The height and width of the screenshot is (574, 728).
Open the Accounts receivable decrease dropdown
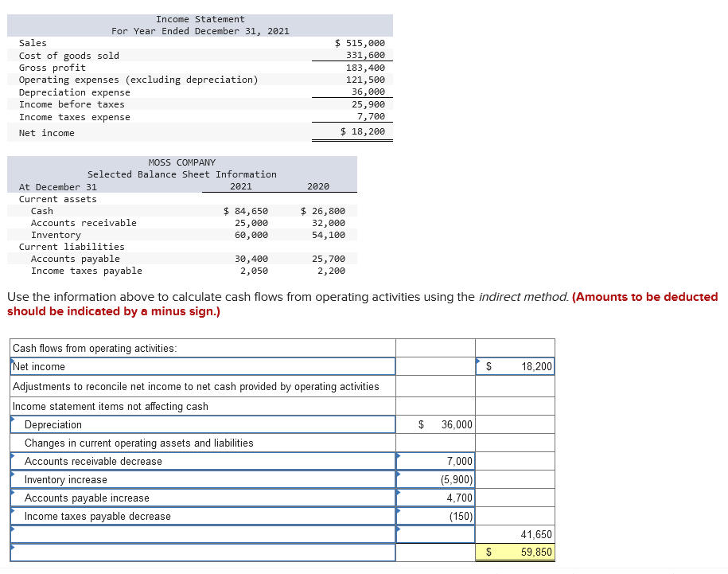pos(203,461)
